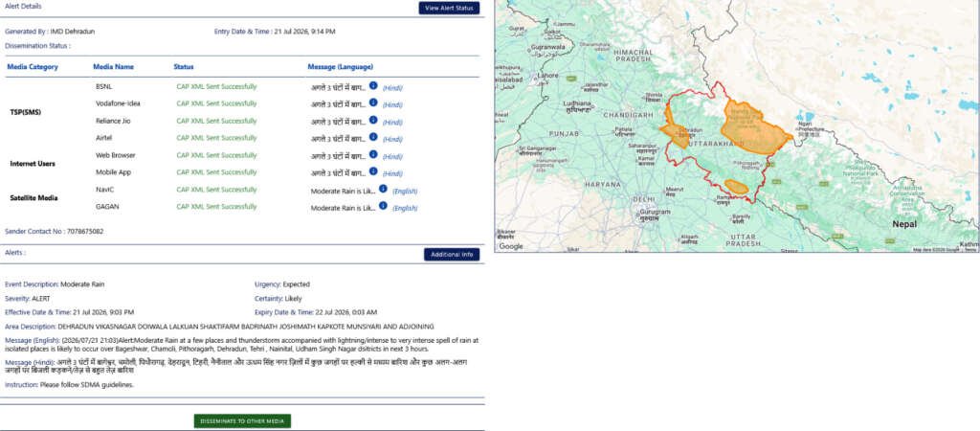This screenshot has height=431, width=980.
Task: Click the Status column header
Action: pos(184,67)
